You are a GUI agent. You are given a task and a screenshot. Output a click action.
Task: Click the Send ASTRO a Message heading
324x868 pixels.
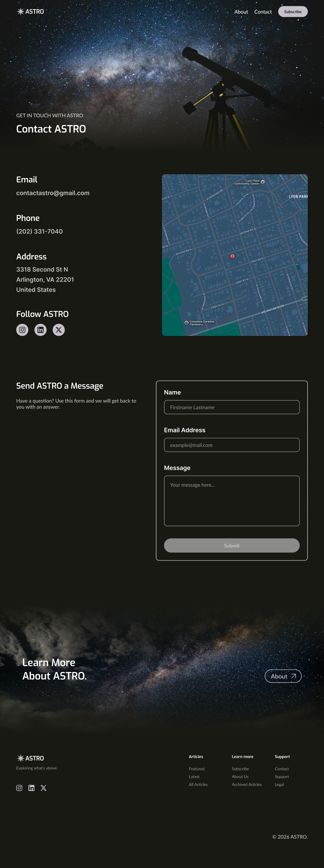tap(60, 386)
